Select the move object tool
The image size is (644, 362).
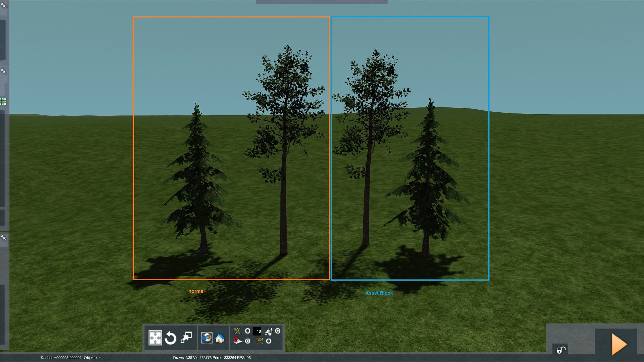[155, 338]
